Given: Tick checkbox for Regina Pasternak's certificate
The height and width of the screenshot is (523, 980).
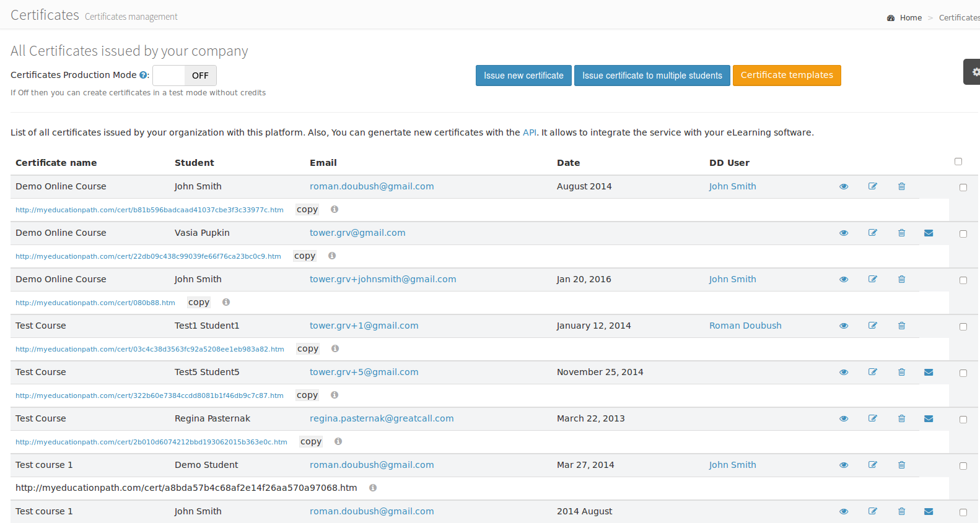Looking at the screenshot, I should tap(963, 420).
